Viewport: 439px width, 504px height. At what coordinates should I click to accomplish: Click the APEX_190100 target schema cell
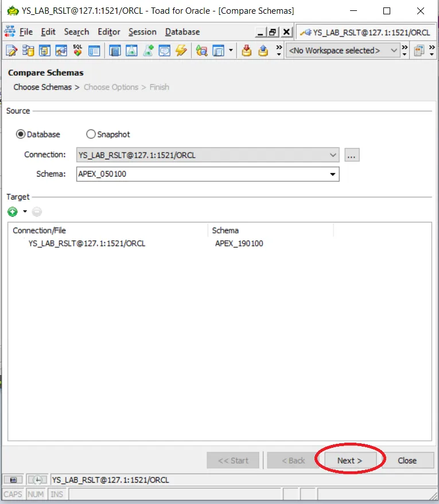[x=239, y=243]
